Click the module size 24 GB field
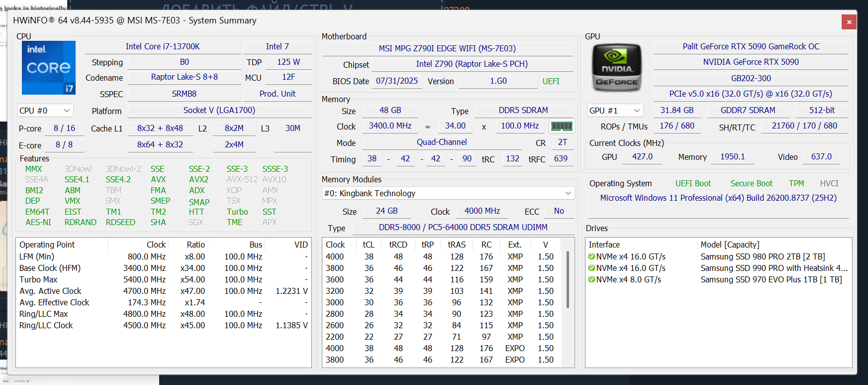The width and height of the screenshot is (868, 385). [x=386, y=211]
